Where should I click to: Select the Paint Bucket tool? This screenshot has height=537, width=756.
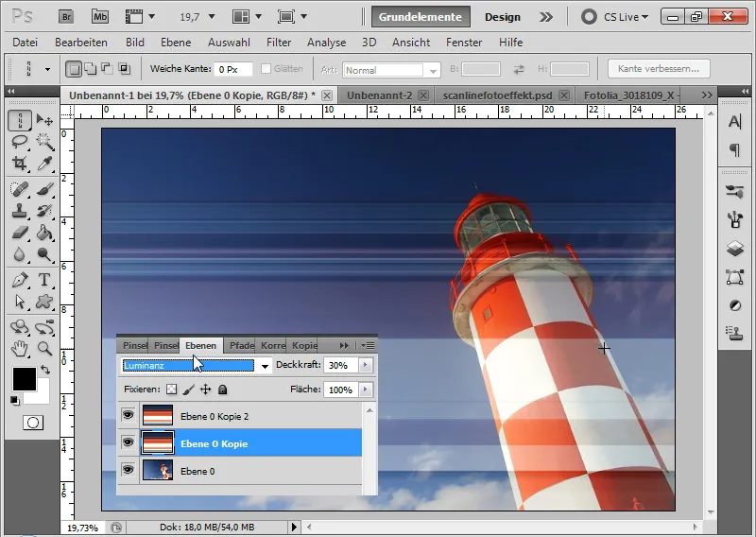(44, 233)
